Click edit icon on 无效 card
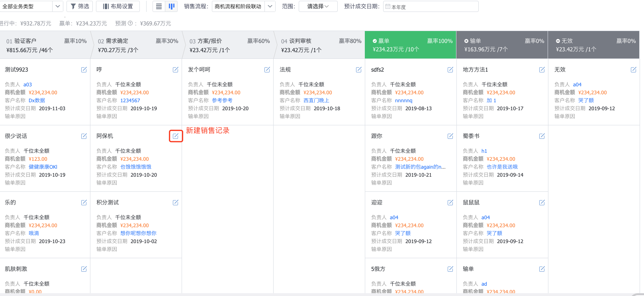 click(x=634, y=70)
